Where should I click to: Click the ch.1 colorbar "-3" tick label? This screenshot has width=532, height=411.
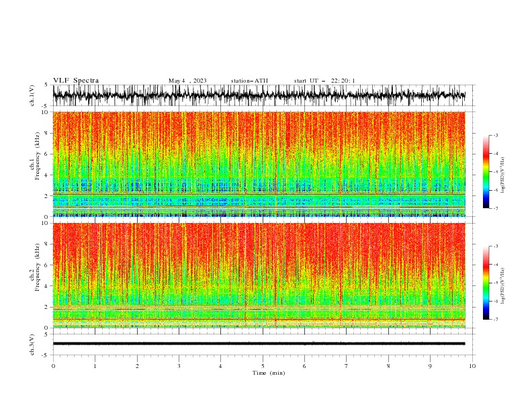pyautogui.click(x=496, y=135)
